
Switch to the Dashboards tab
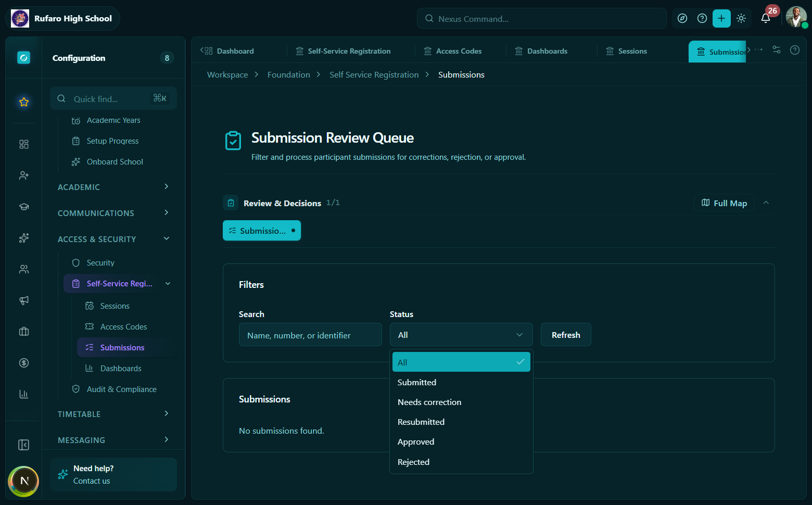click(541, 51)
